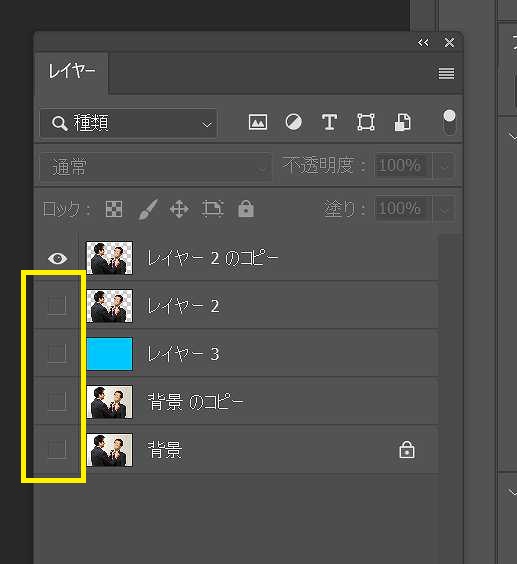Image resolution: width=517 pixels, height=564 pixels.
Task: Show the レイヤー 2 layer
Action: click(57, 306)
